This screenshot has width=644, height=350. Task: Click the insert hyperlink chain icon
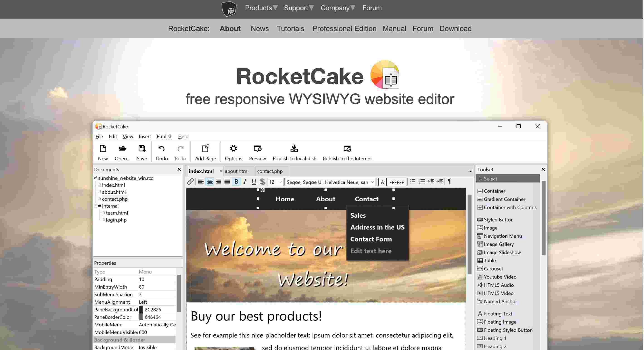190,182
